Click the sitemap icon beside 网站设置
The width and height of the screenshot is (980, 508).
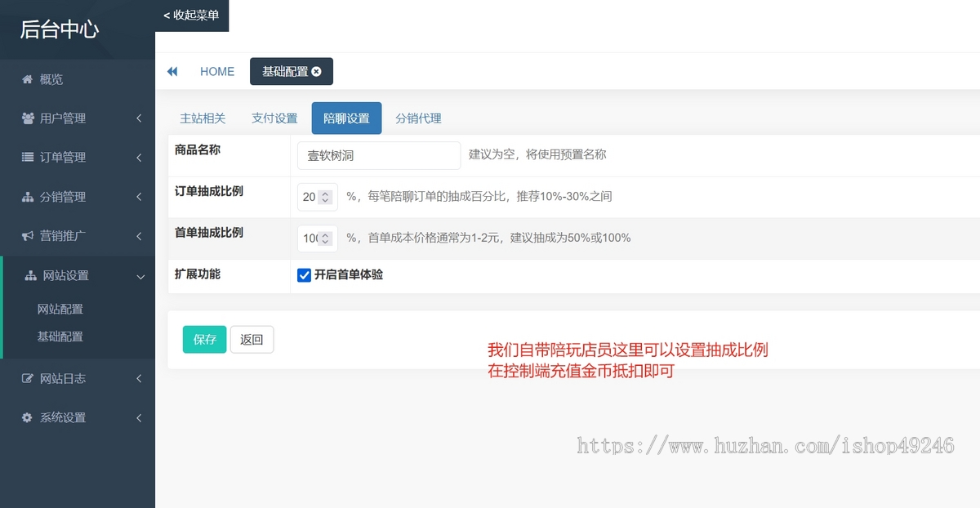[31, 275]
